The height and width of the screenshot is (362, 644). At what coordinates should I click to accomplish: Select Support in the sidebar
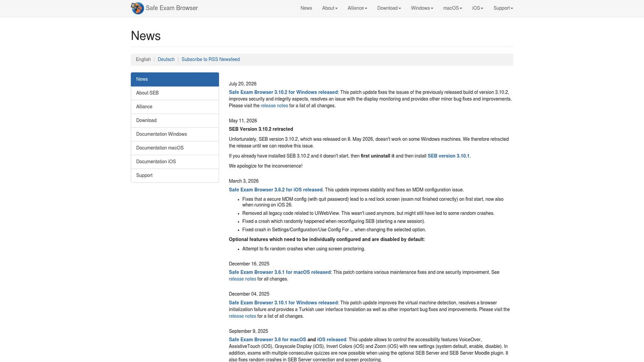click(x=175, y=176)
